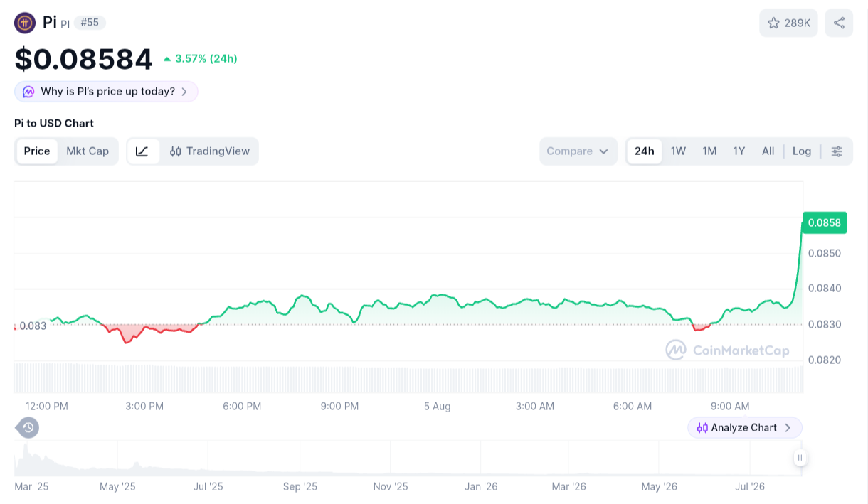Switch to TradingView candlestick chart

point(210,151)
